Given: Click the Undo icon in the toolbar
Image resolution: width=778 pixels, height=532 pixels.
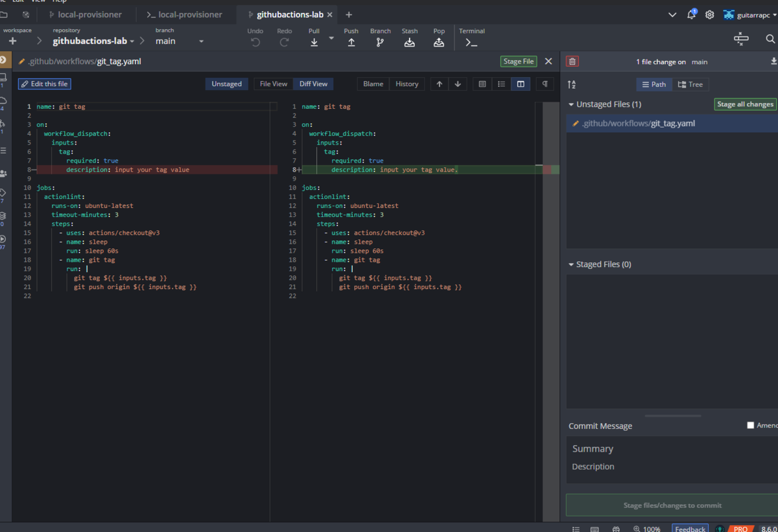Looking at the screenshot, I should [x=255, y=42].
